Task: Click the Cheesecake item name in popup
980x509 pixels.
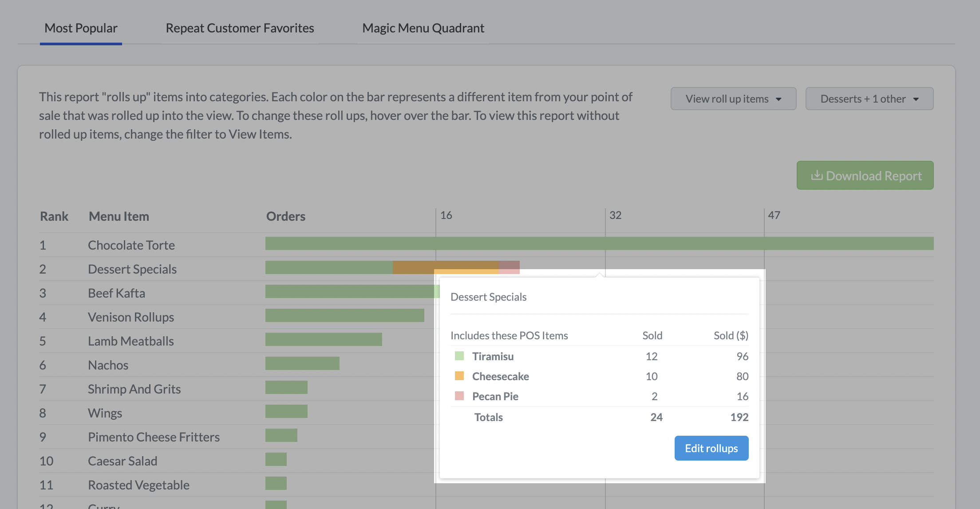Action: 500,376
